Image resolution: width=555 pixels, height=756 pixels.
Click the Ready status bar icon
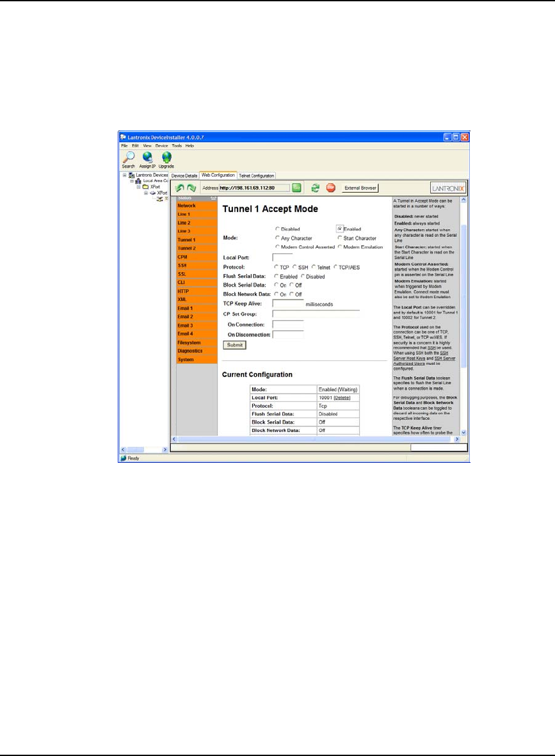[x=124, y=458]
